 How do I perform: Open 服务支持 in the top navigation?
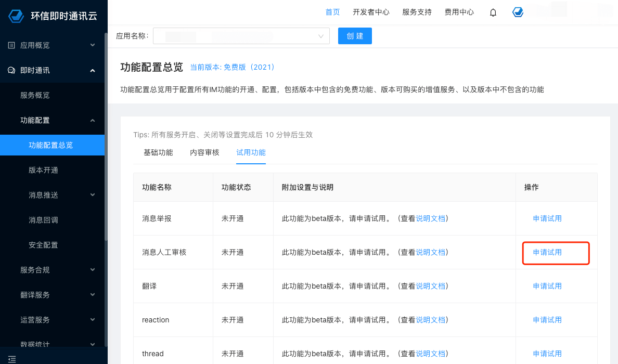coord(417,12)
